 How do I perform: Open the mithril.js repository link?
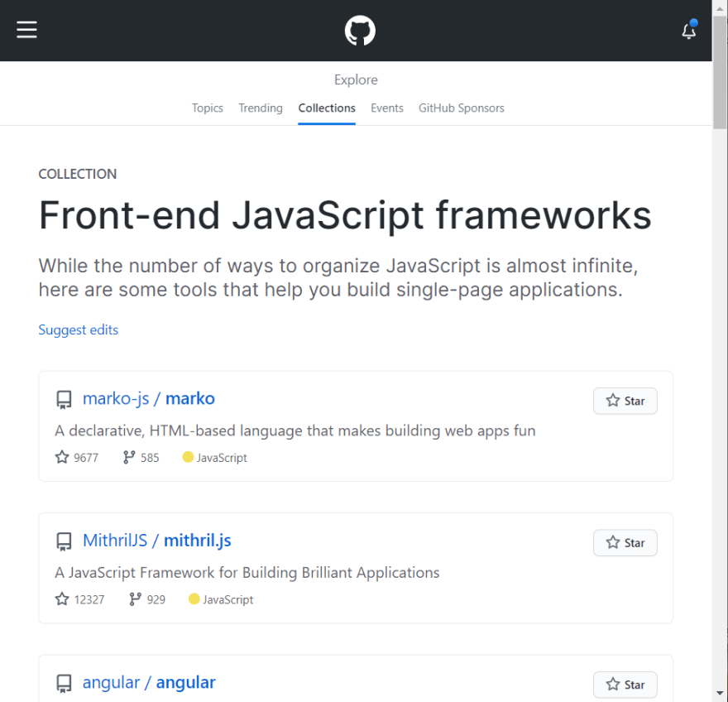click(x=198, y=541)
